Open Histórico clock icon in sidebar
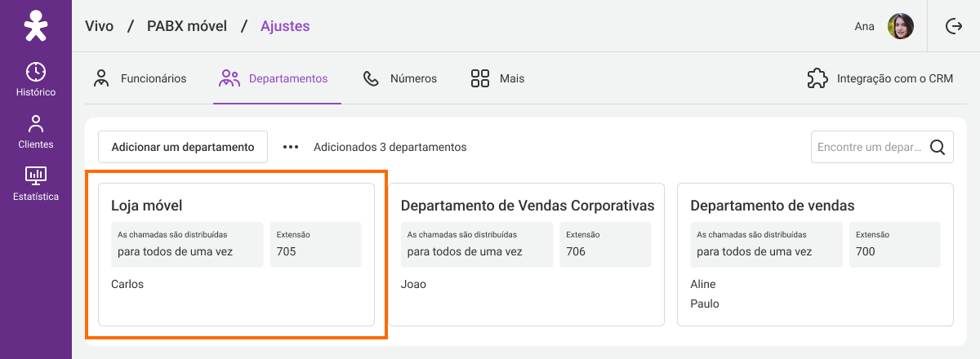 coord(36,71)
